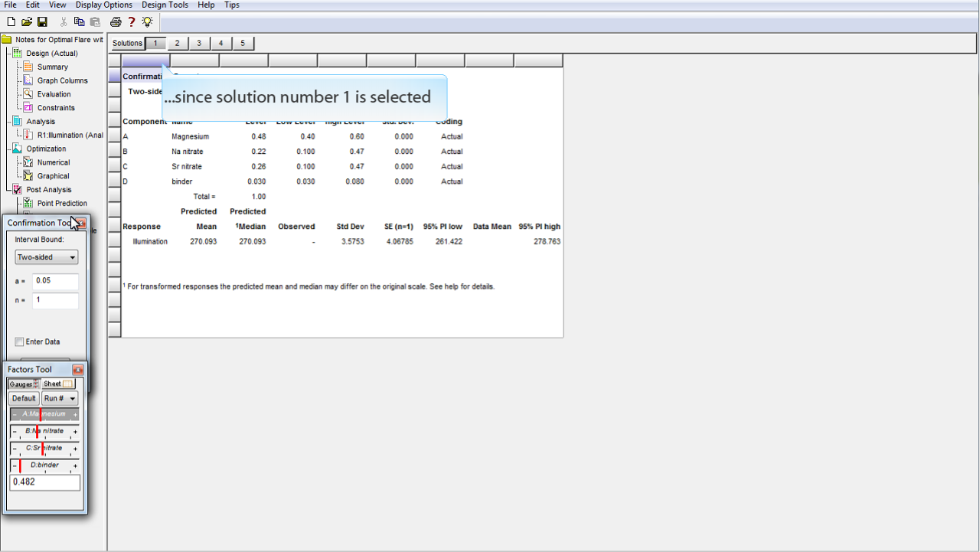Open the Interval Bound Two-sided dropdown
Image resolution: width=980 pixels, height=552 pixels.
47,257
